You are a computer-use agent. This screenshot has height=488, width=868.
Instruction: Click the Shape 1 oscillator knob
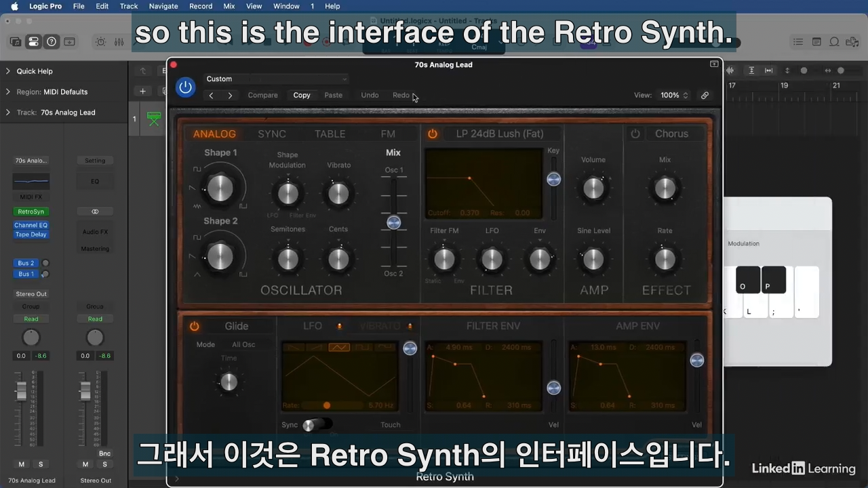click(x=220, y=188)
